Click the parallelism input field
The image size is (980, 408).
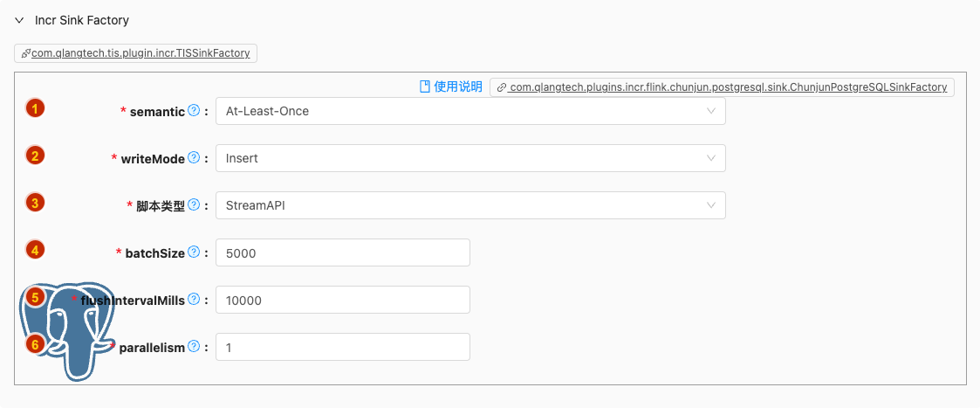pyautogui.click(x=342, y=347)
